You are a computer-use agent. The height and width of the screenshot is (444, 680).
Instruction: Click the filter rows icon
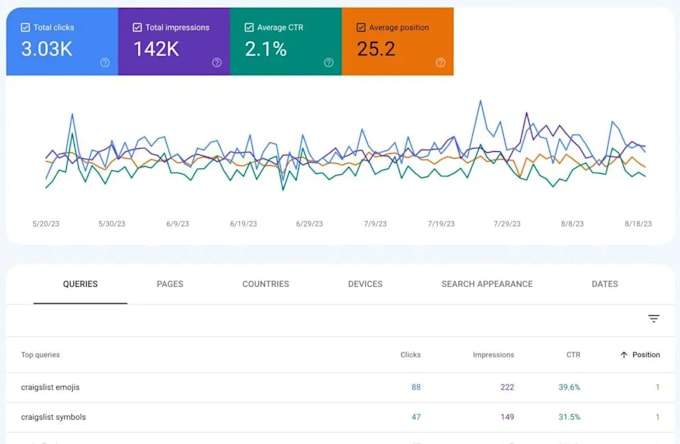[654, 319]
